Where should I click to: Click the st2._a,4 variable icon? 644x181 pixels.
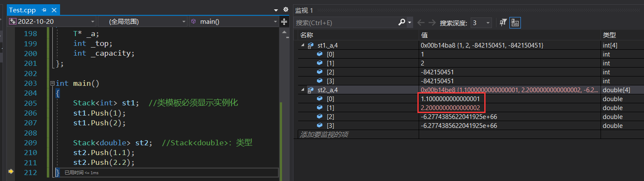(310, 90)
